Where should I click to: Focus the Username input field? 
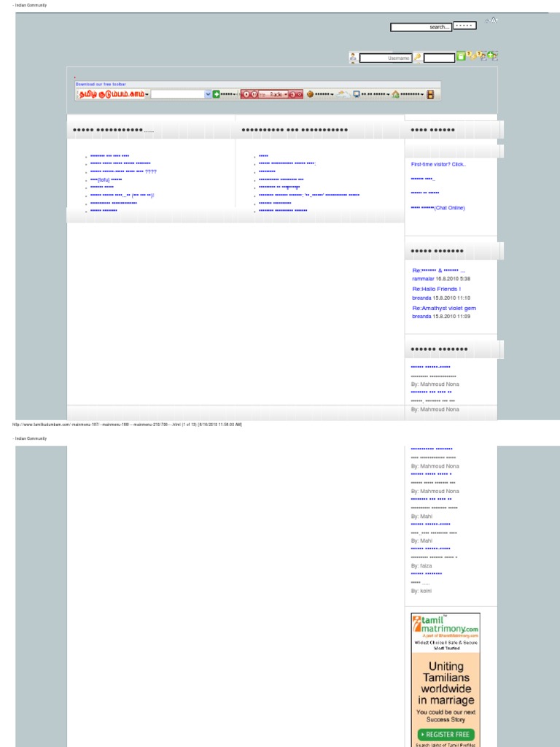click(385, 58)
